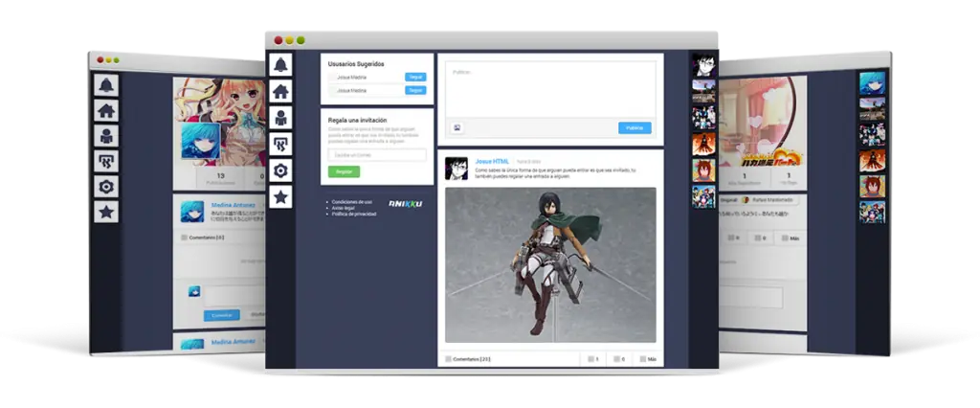Click the messages icon in the left window
Screen dimensions: 980x408
tap(106, 161)
